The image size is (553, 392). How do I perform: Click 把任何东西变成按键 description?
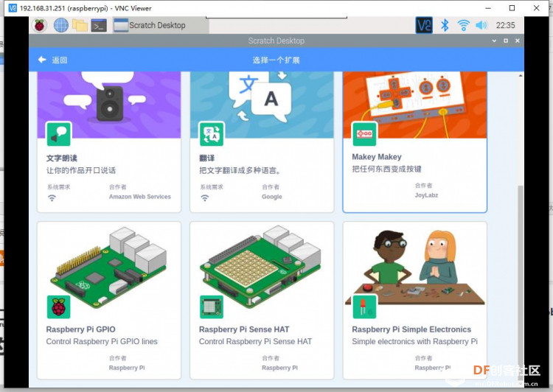click(x=386, y=169)
